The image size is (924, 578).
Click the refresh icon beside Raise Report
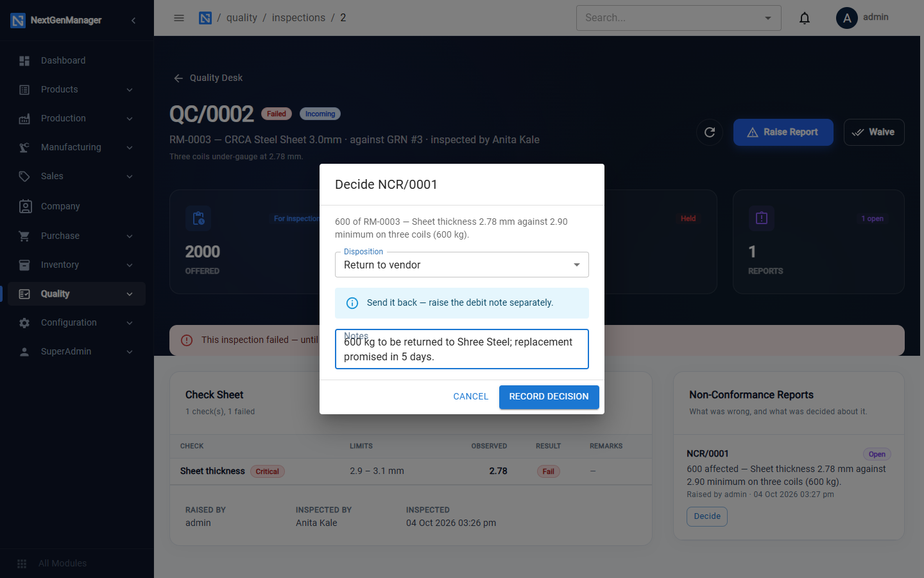point(710,132)
